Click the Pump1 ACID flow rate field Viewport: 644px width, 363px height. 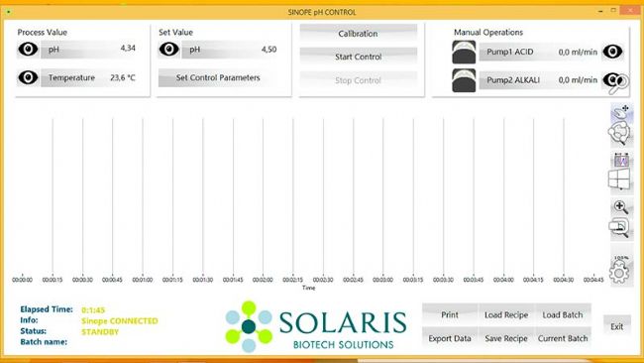[539, 52]
